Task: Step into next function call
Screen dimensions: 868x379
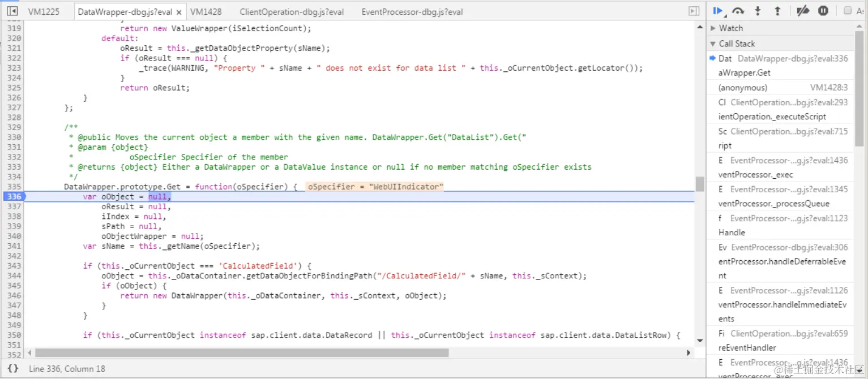Action: (x=758, y=11)
